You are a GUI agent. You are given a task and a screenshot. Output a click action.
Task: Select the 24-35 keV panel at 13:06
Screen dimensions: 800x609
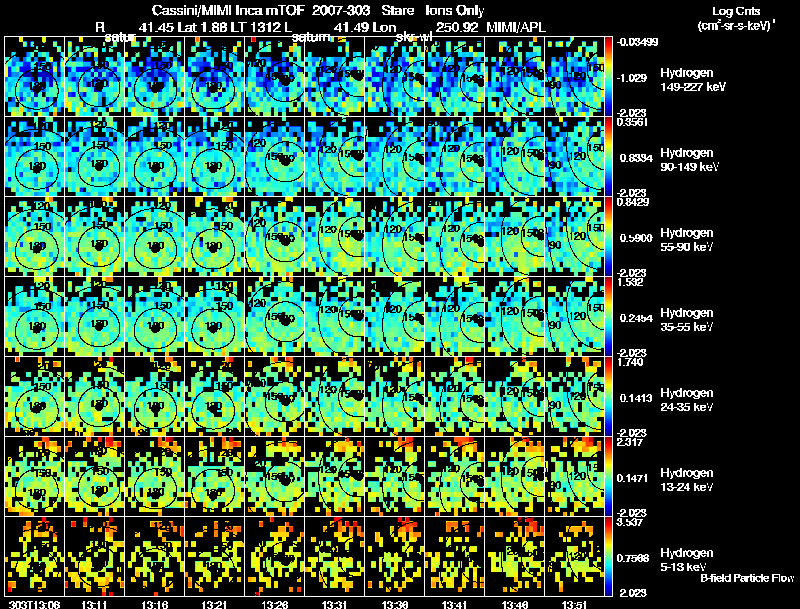point(35,397)
